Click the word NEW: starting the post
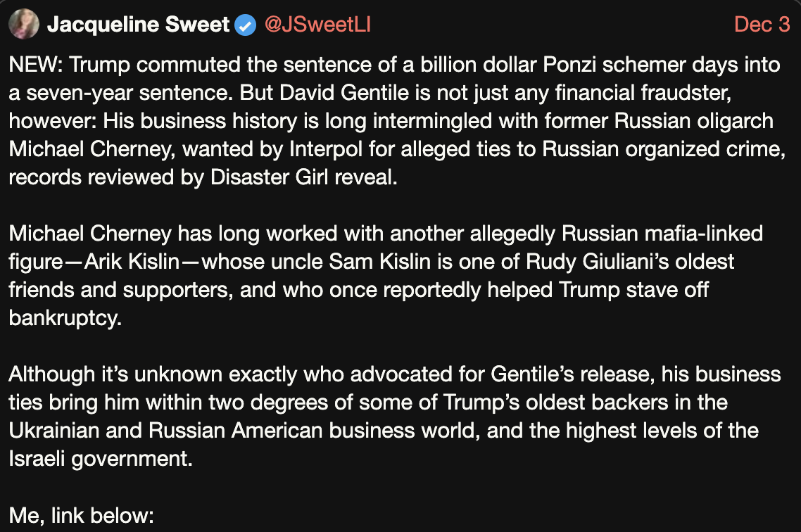The width and height of the screenshot is (801, 532). coord(36,65)
